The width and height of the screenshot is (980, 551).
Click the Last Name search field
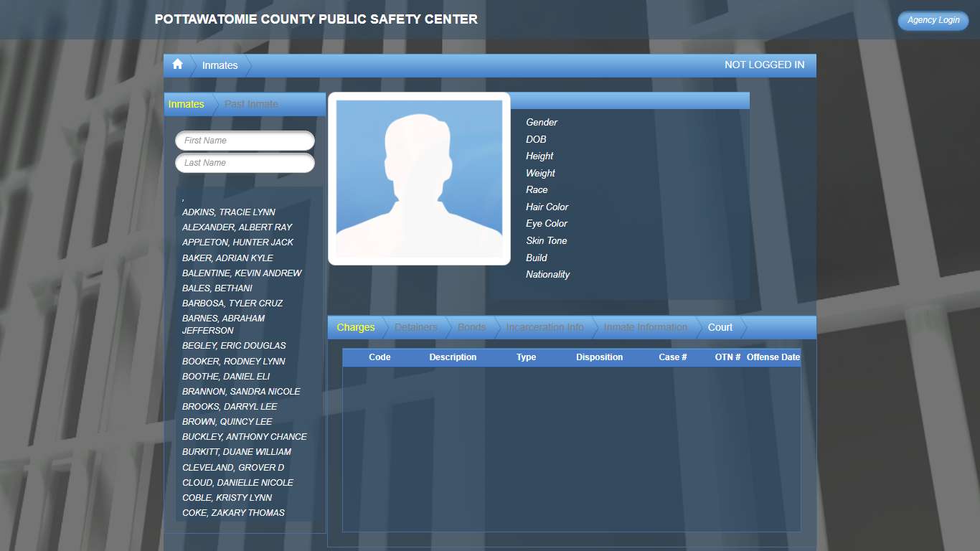pyautogui.click(x=245, y=163)
